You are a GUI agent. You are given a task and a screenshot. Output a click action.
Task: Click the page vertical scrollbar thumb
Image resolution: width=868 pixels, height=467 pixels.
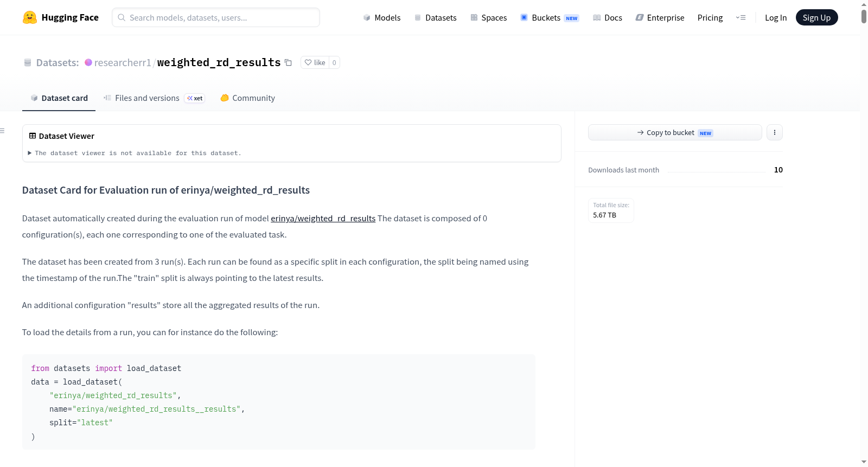864,16
